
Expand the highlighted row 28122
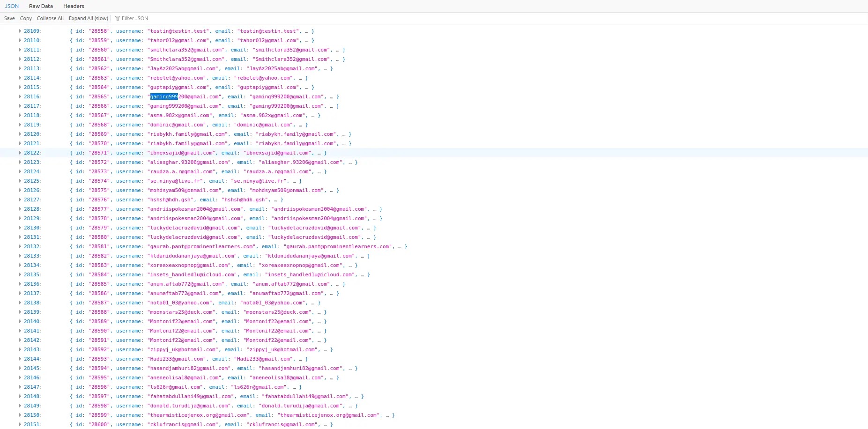(19, 153)
